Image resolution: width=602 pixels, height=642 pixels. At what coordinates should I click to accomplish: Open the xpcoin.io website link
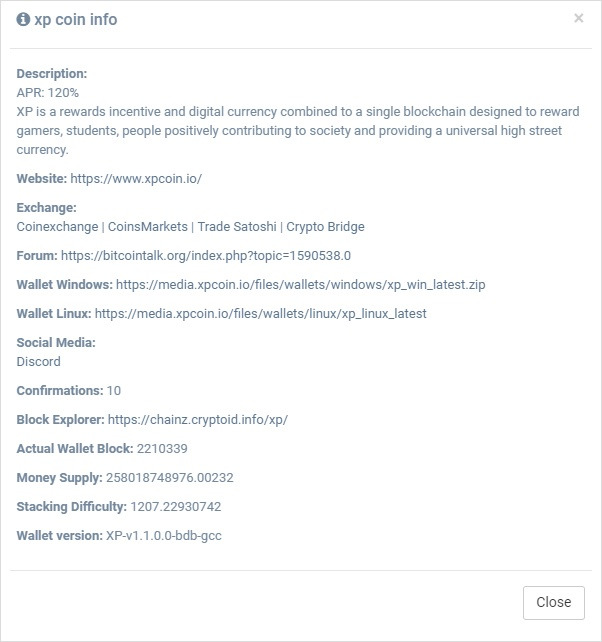[136, 179]
